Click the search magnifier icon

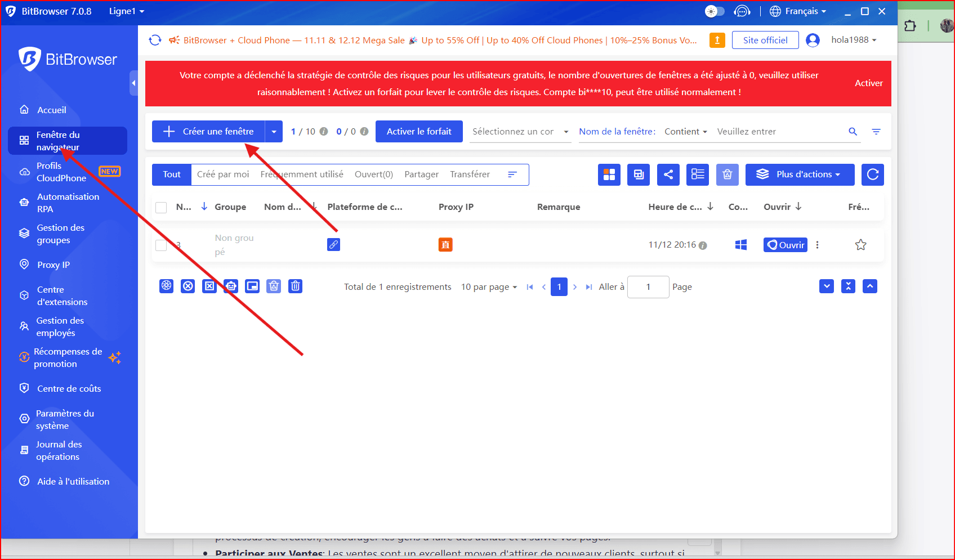click(x=853, y=132)
